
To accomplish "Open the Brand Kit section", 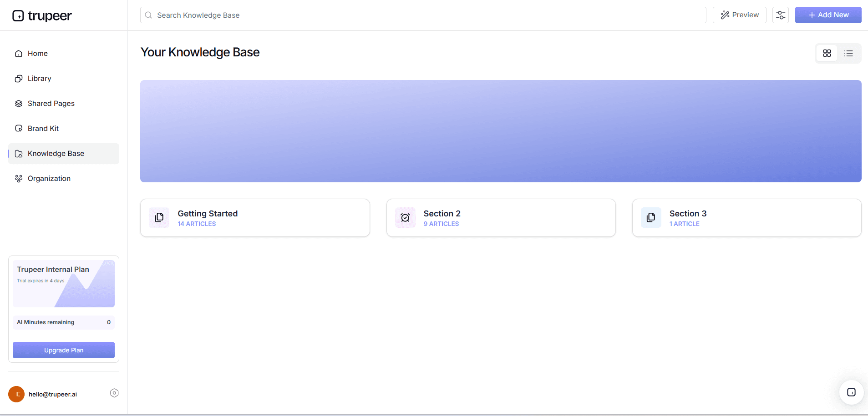I will pos(42,128).
